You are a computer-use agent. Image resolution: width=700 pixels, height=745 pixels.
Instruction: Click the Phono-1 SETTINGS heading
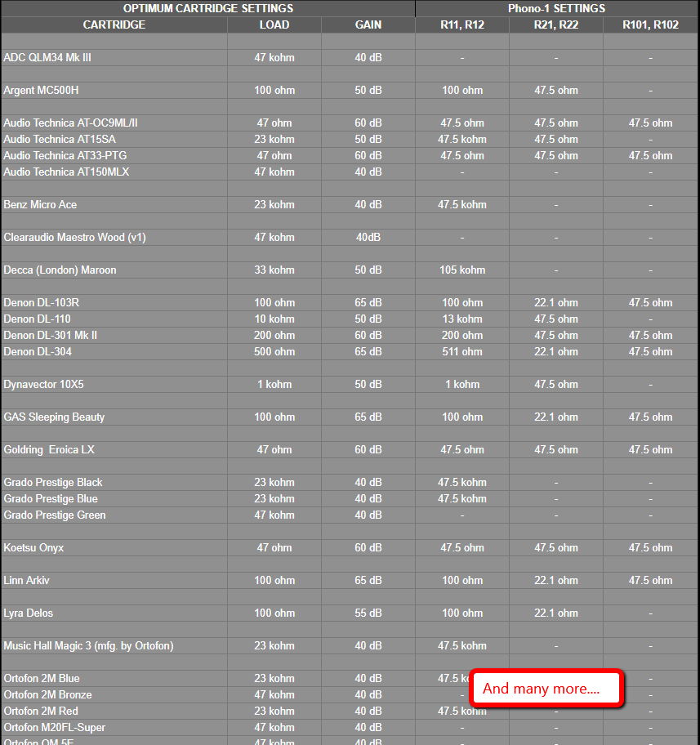[556, 8]
